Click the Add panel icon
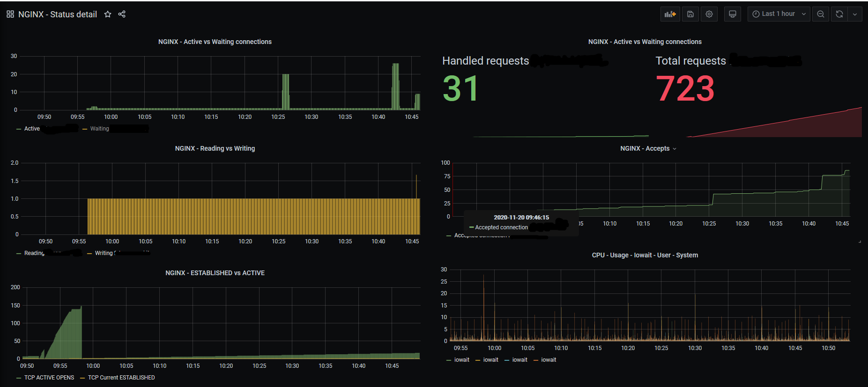Viewport: 868px width, 387px height. 670,14
